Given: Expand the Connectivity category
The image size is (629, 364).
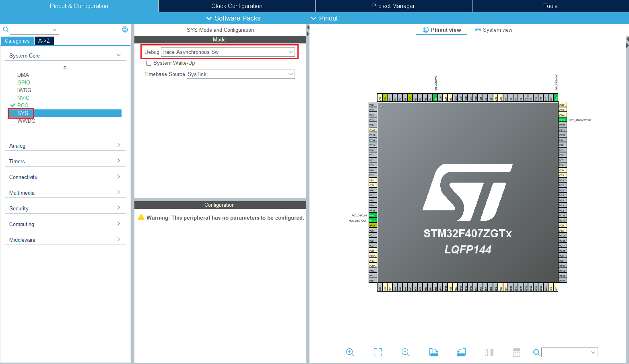Looking at the screenshot, I should point(119,176).
